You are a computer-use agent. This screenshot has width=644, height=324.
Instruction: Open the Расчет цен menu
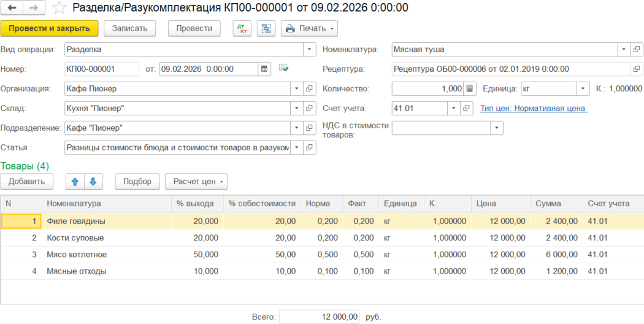(196, 182)
